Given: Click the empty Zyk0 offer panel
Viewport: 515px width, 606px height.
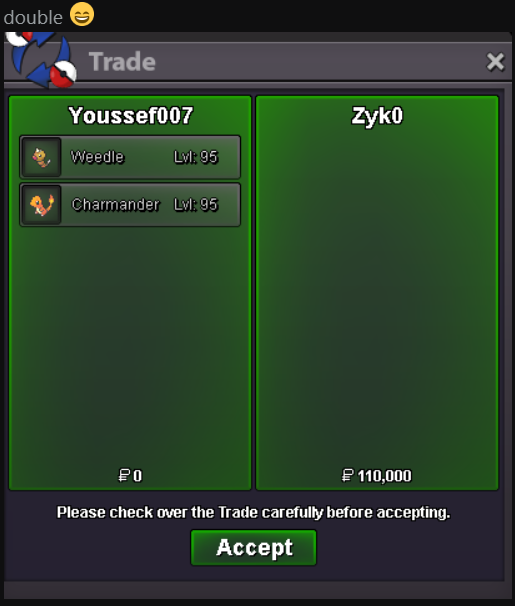Looking at the screenshot, I should [377, 293].
